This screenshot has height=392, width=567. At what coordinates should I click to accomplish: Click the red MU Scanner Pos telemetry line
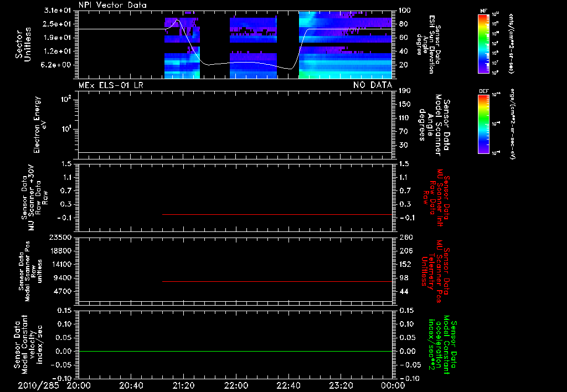click(277, 281)
